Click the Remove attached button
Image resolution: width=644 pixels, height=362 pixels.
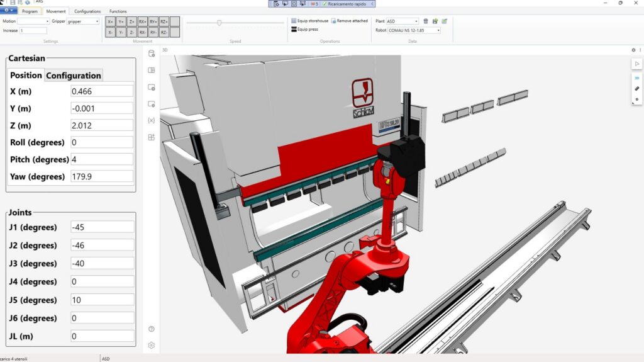click(x=350, y=21)
